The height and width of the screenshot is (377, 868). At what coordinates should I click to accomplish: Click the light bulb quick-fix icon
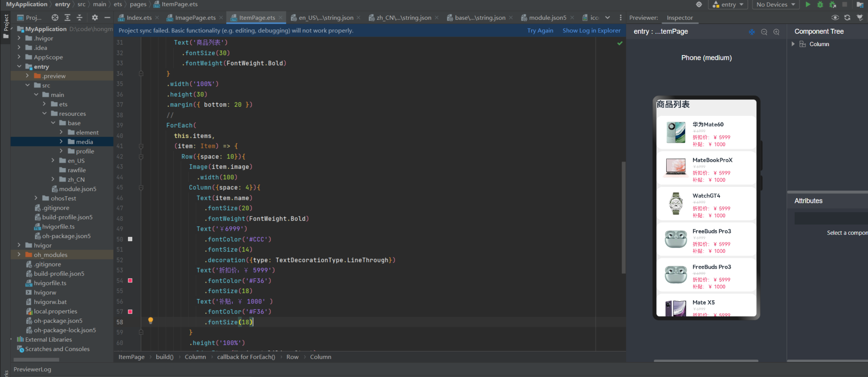(151, 321)
